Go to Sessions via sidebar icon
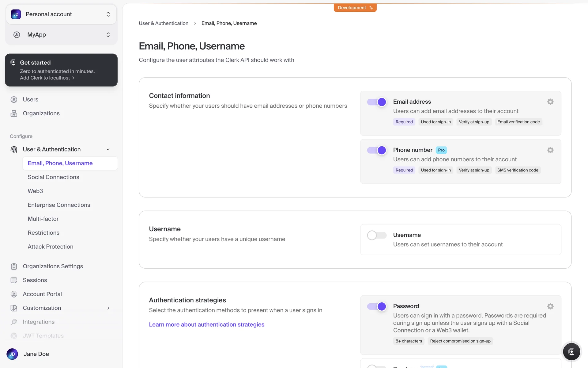588x368 pixels. (14, 280)
